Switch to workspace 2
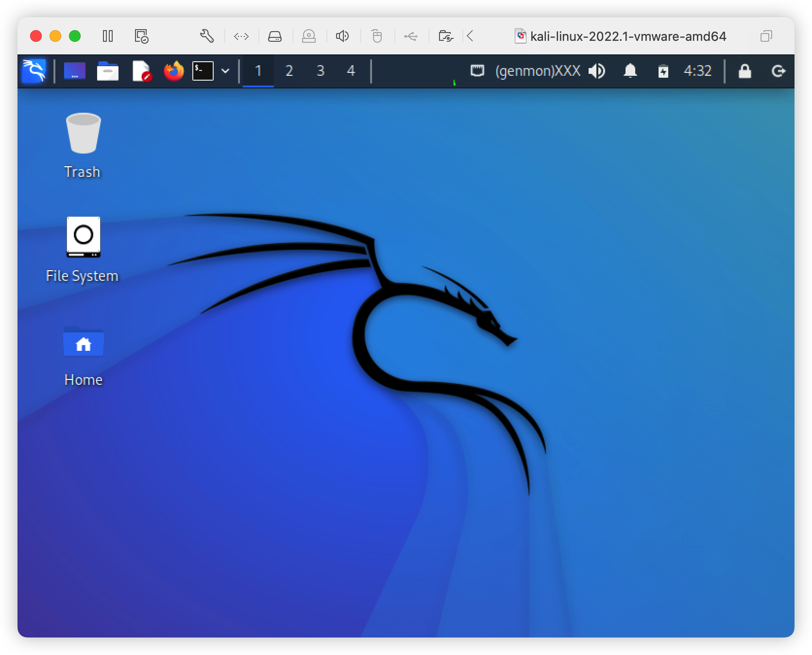This screenshot has width=812, height=655. [289, 71]
